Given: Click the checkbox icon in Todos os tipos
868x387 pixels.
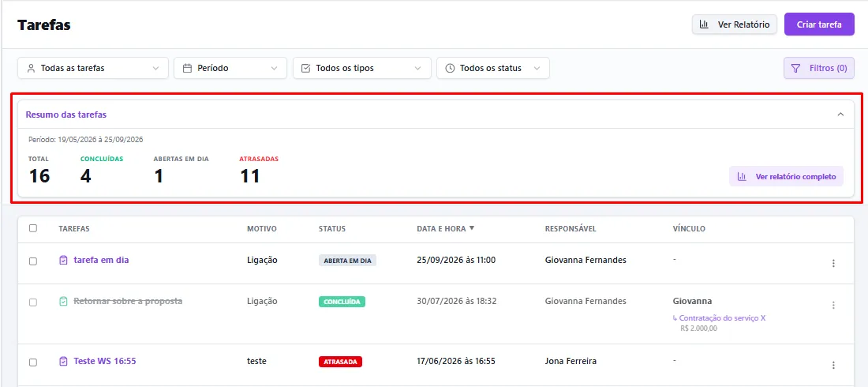Looking at the screenshot, I should [305, 68].
